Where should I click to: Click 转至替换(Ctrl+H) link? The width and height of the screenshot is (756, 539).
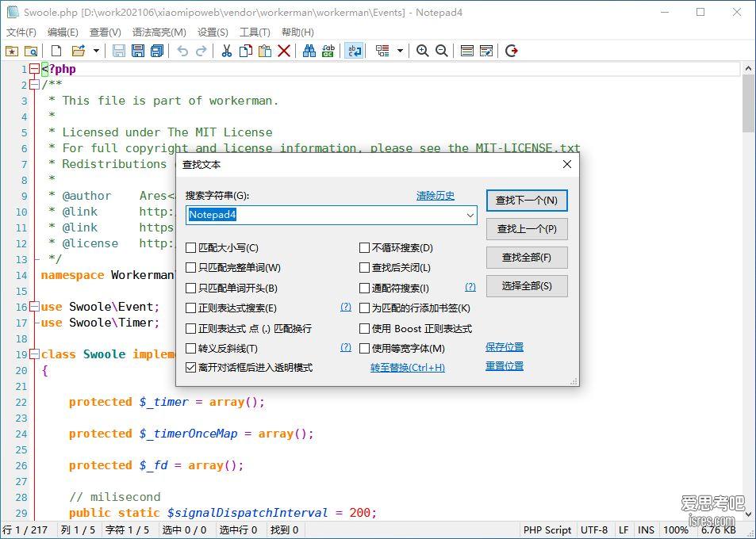click(x=408, y=368)
